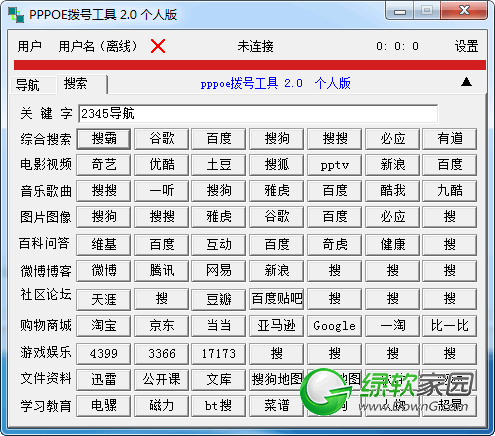Click the 亚马逊 shopping button
The image size is (495, 436).
tap(277, 326)
